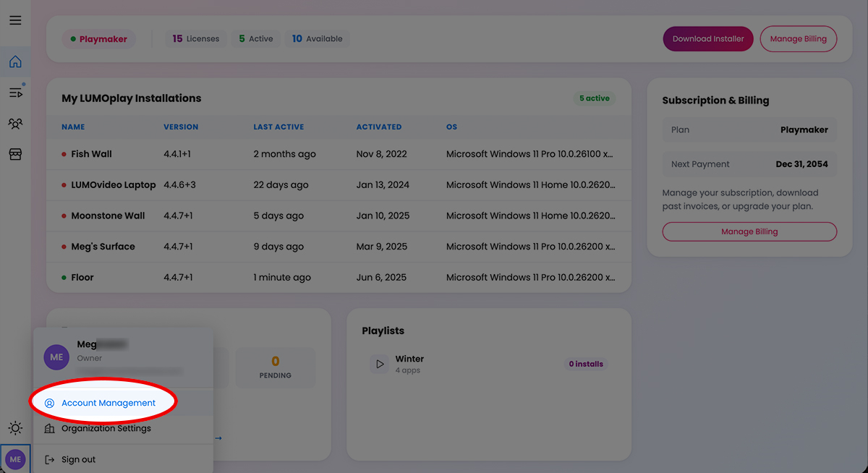The height and width of the screenshot is (473, 868).
Task: Click the 15 Licenses chip
Action: [196, 39]
